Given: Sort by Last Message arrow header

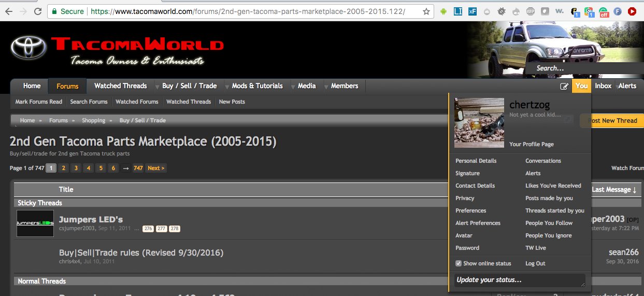Looking at the screenshot, I should [614, 190].
